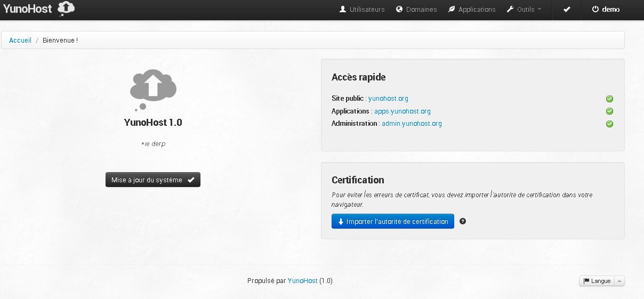Viewport: 644px width, 299px height.
Task: Click green status check beside admin.yunohost.org
Action: pos(609,124)
